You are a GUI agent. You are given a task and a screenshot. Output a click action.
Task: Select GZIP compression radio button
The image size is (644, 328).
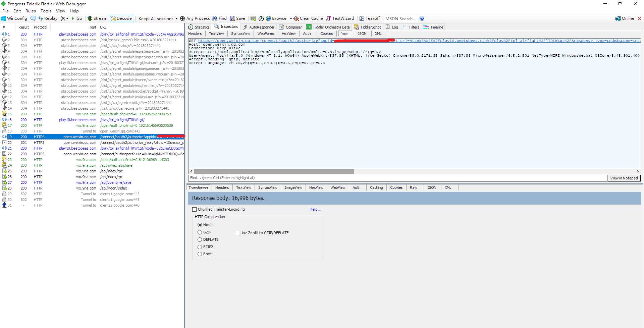[200, 232]
